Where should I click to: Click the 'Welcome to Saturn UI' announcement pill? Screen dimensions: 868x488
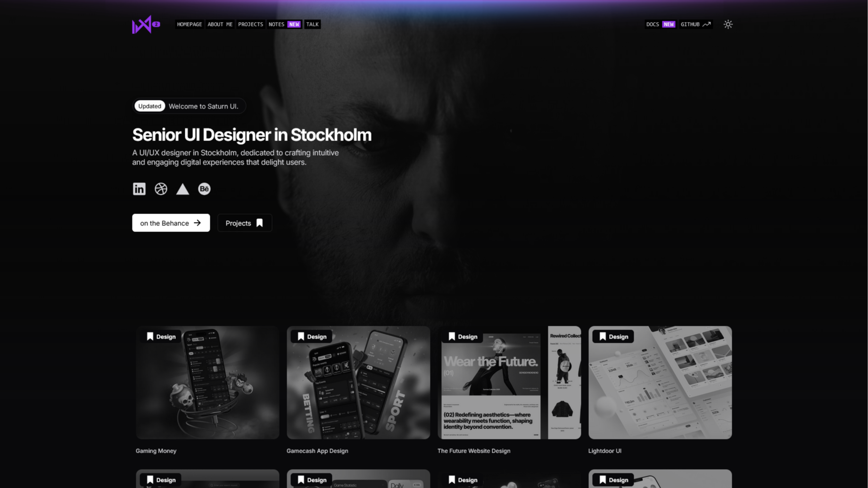[189, 106]
